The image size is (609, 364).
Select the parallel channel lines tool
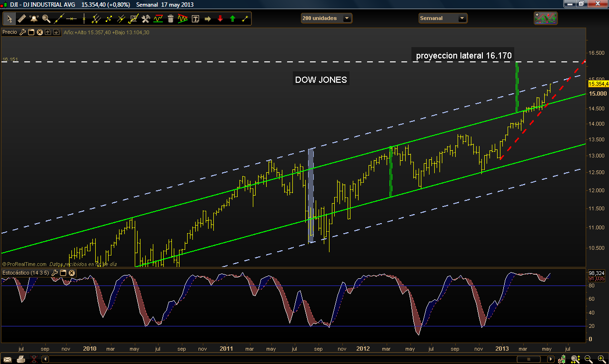pyautogui.click(x=96, y=19)
